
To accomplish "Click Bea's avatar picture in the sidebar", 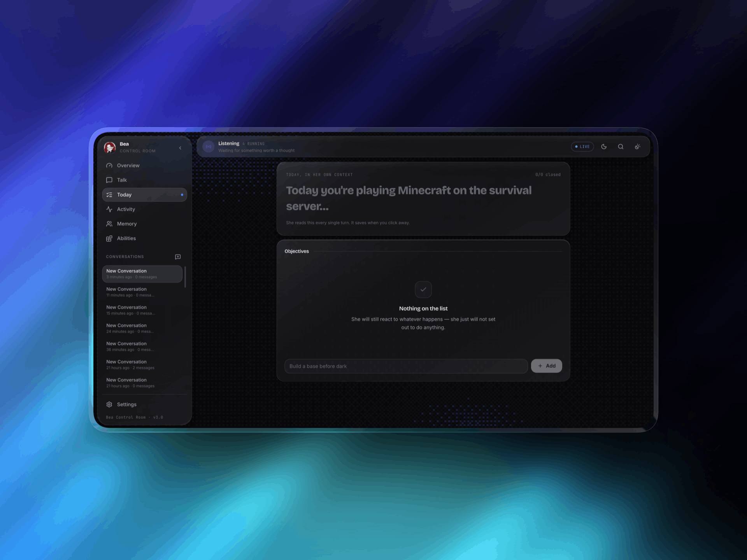I will 110,147.
